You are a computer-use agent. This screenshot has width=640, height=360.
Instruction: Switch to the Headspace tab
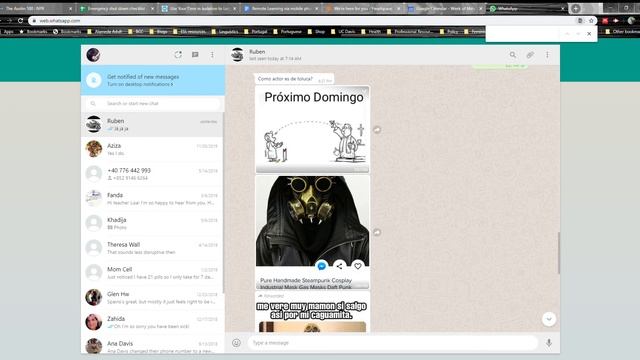[363, 8]
